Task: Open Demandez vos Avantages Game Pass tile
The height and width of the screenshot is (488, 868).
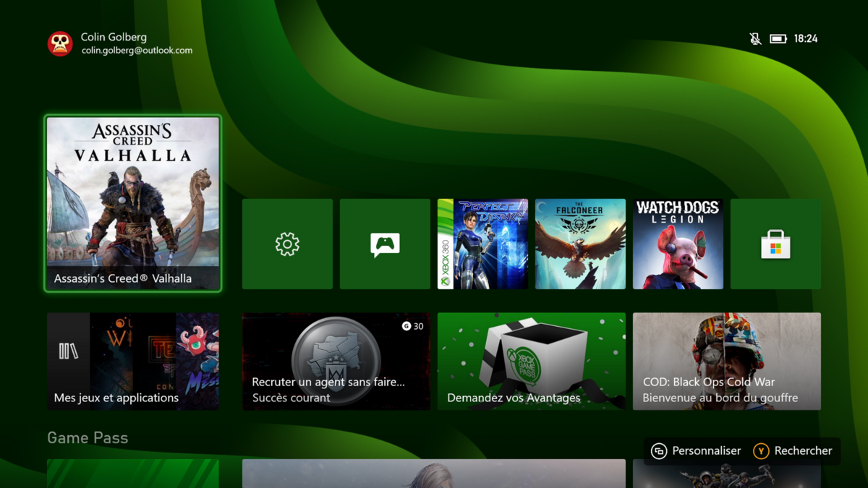Action: pos(532,361)
